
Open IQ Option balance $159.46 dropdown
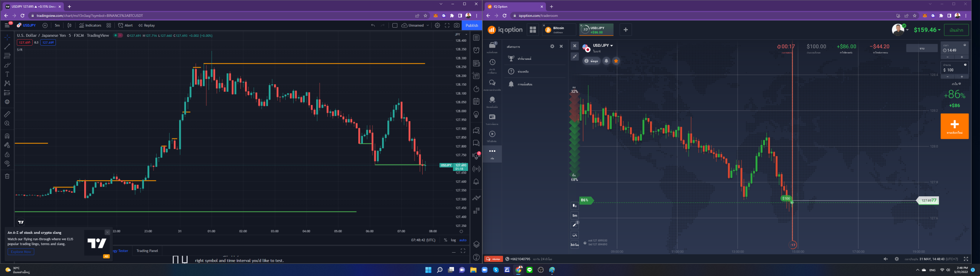coord(927,30)
